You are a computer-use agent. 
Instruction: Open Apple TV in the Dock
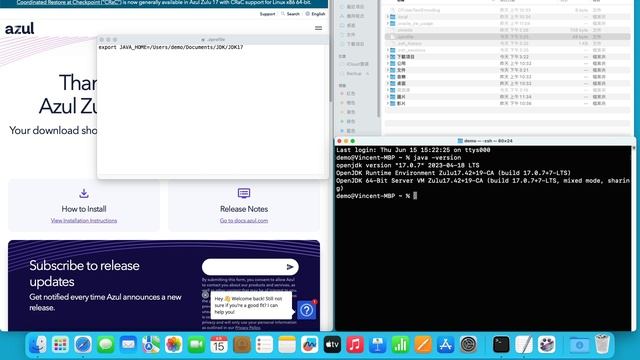[x=332, y=345]
